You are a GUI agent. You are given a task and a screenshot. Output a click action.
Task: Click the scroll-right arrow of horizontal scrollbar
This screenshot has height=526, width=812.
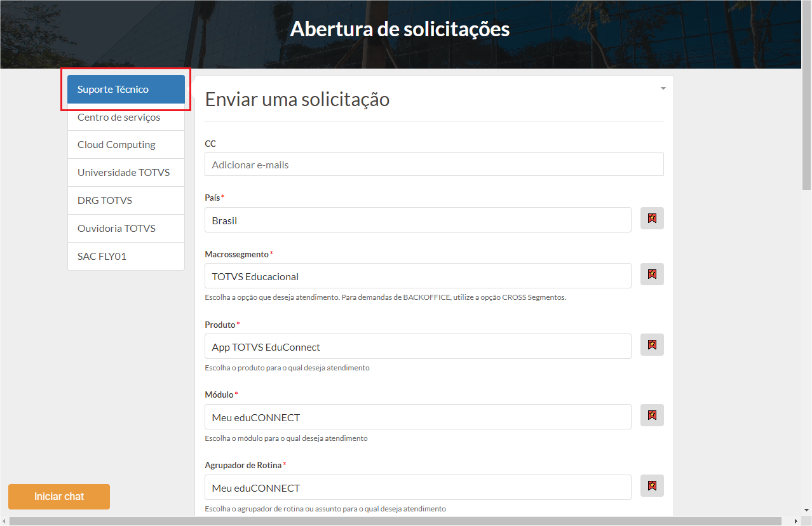point(796,521)
